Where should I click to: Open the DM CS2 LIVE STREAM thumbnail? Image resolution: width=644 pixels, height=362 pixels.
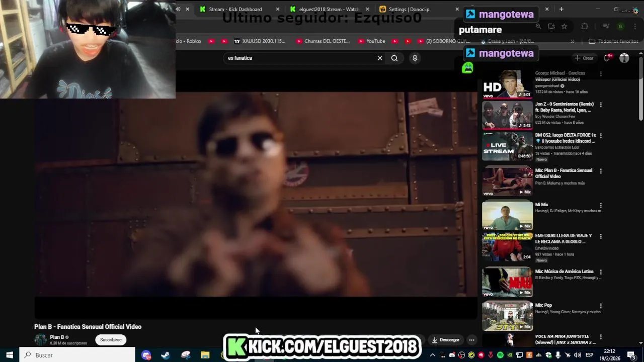(507, 146)
